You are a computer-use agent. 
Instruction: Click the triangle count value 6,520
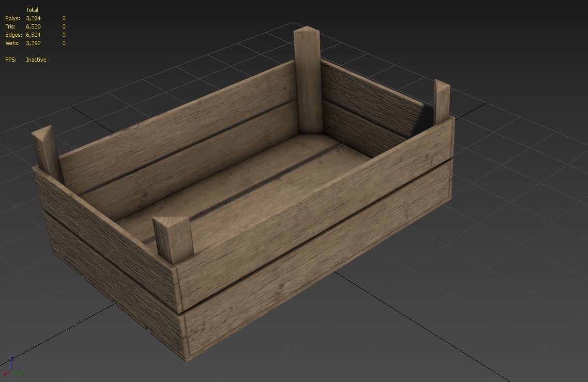point(33,26)
